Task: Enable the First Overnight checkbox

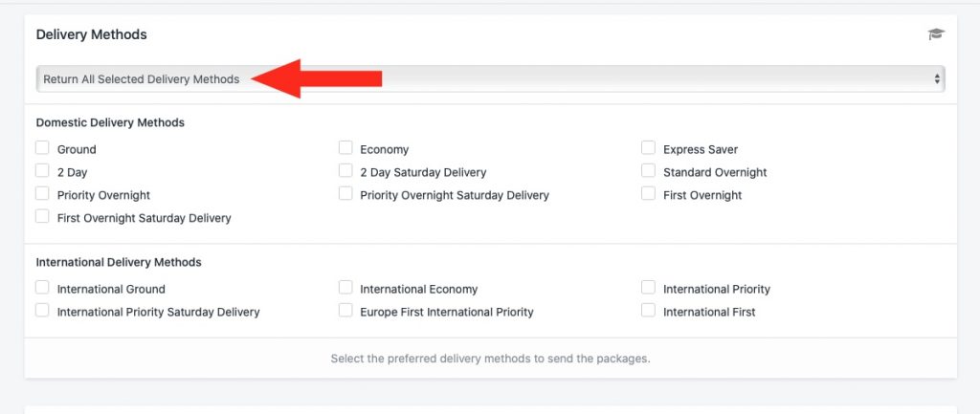Action: [648, 193]
